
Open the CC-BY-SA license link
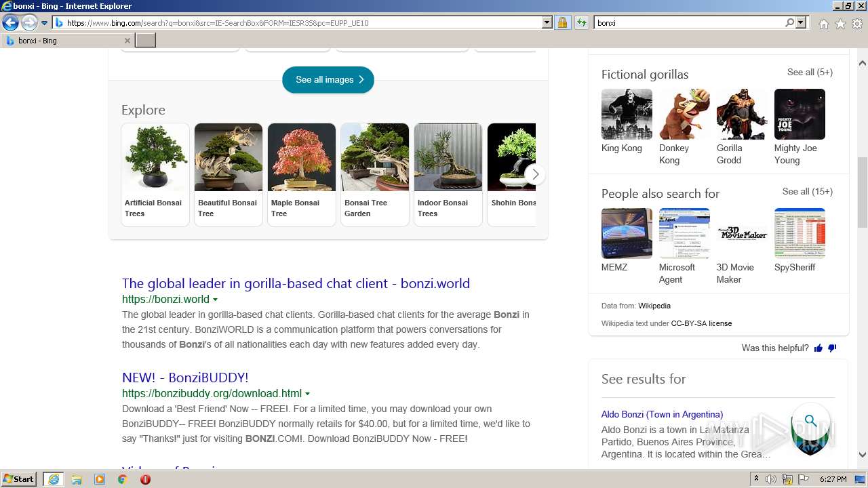coord(701,323)
